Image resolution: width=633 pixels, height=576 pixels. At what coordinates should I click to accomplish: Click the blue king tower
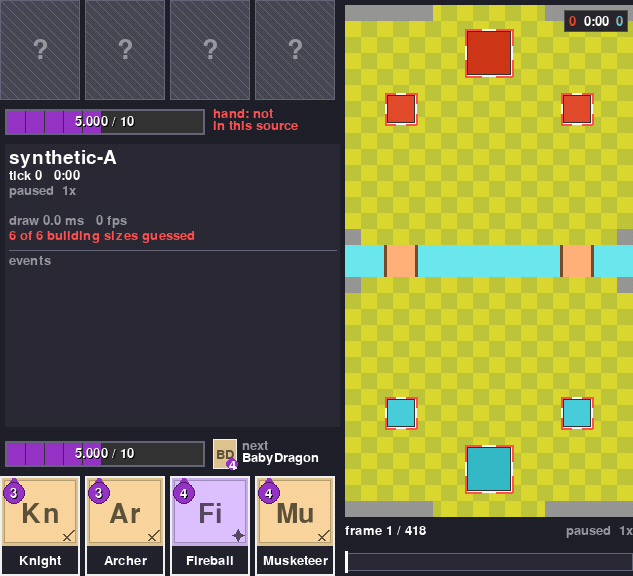(489, 469)
